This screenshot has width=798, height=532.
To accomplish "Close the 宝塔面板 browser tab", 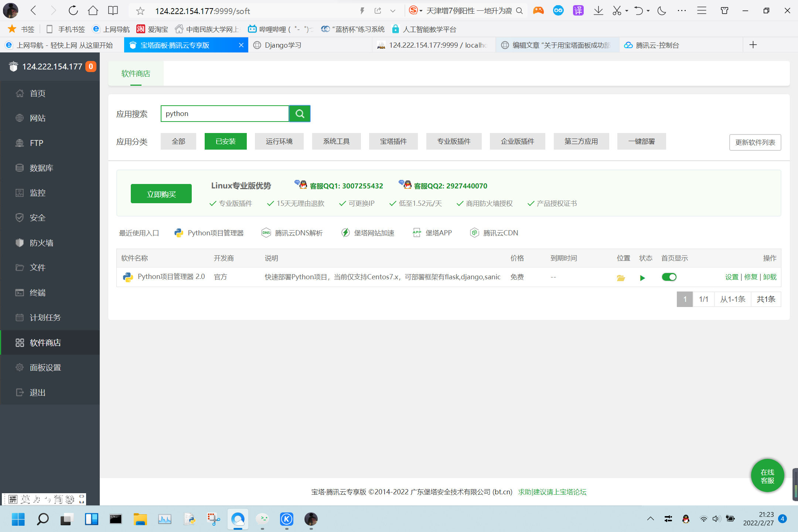I will 241,45.
